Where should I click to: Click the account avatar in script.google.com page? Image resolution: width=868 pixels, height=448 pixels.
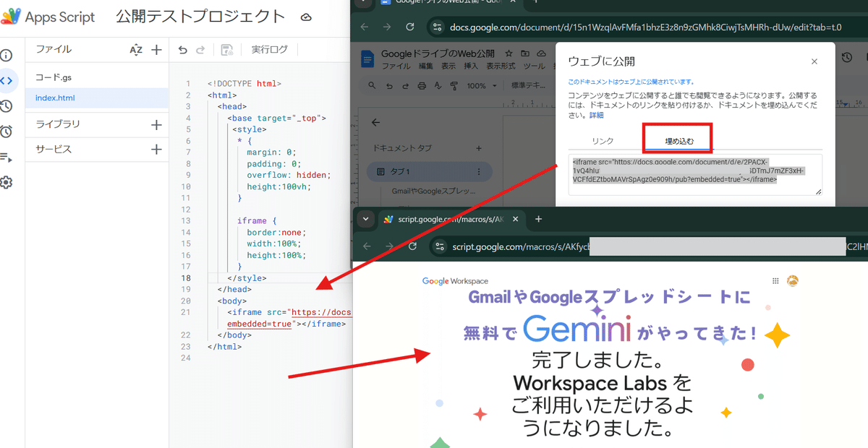click(x=793, y=281)
